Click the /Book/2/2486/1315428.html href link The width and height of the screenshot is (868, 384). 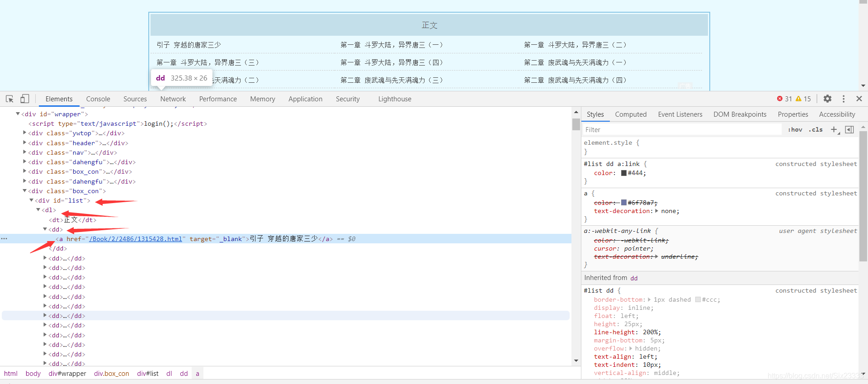pyautogui.click(x=136, y=239)
